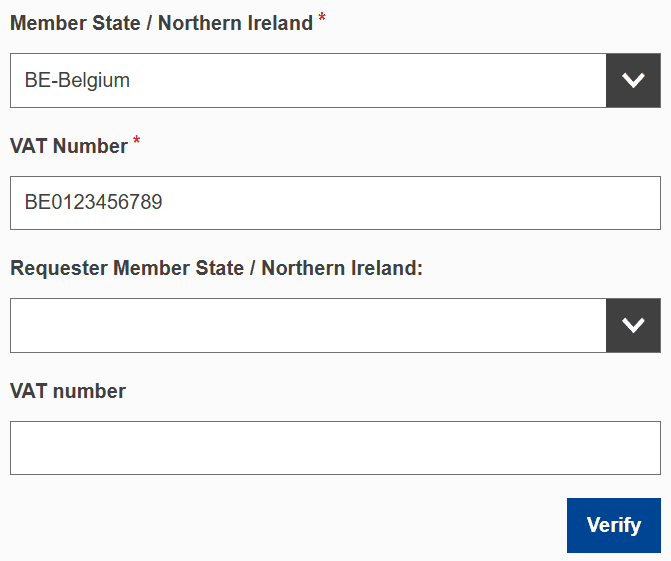Click the 'Member State / Northern Ireland' label
The height and width of the screenshot is (561, 671).
[161, 24]
